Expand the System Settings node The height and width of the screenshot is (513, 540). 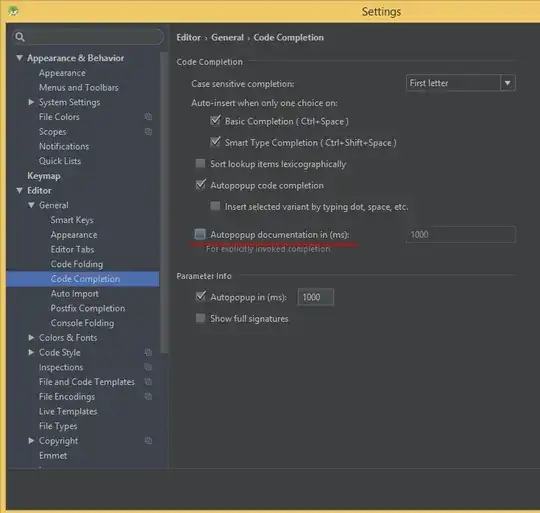point(31,102)
